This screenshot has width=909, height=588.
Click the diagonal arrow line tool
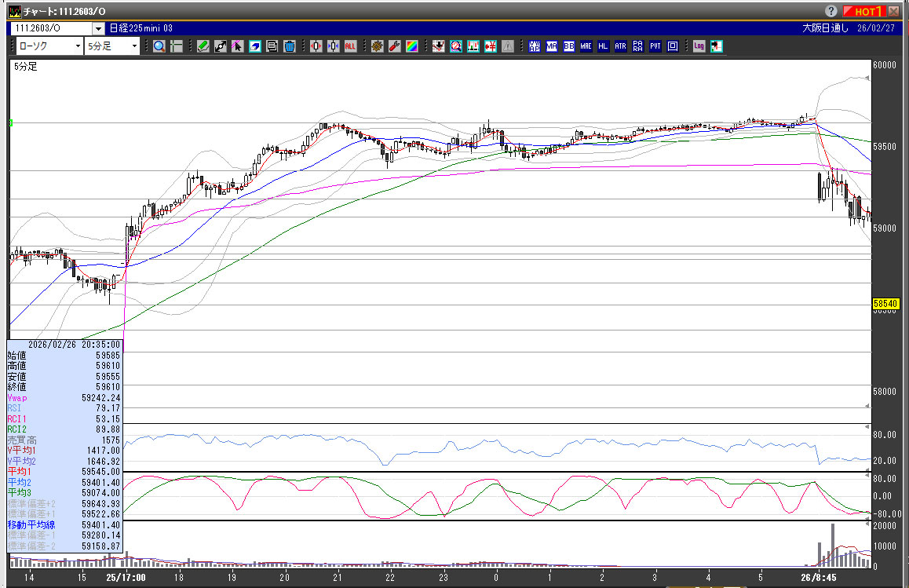coord(221,46)
